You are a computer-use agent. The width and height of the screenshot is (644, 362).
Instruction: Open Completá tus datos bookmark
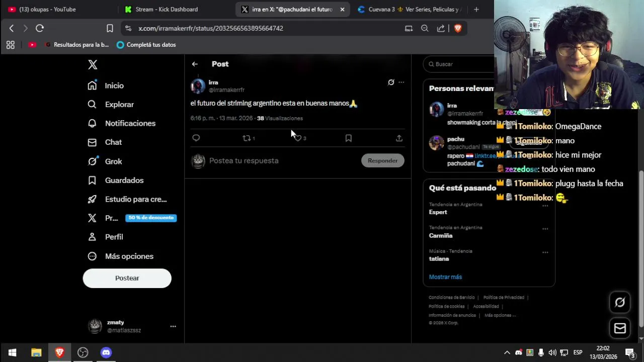(146, 45)
